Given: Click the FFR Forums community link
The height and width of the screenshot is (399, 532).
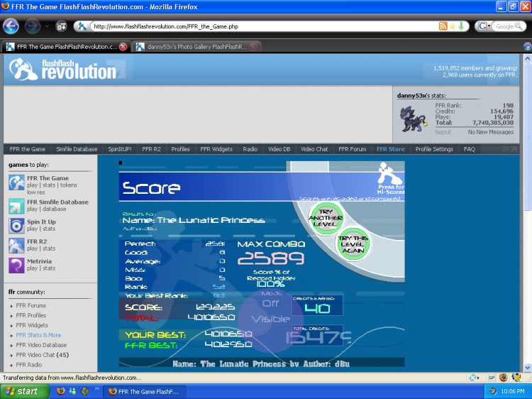Looking at the screenshot, I should point(31,305).
